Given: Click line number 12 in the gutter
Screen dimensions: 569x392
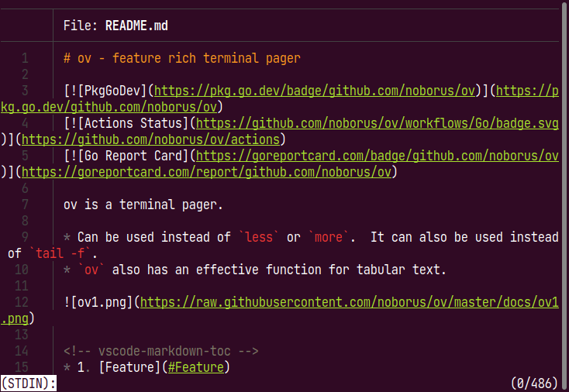Looking at the screenshot, I should point(22,302).
